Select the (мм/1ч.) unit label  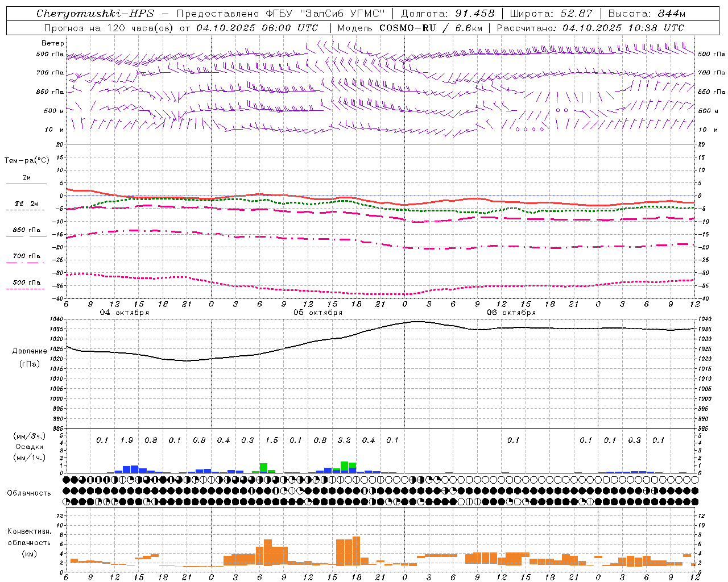pos(30,458)
